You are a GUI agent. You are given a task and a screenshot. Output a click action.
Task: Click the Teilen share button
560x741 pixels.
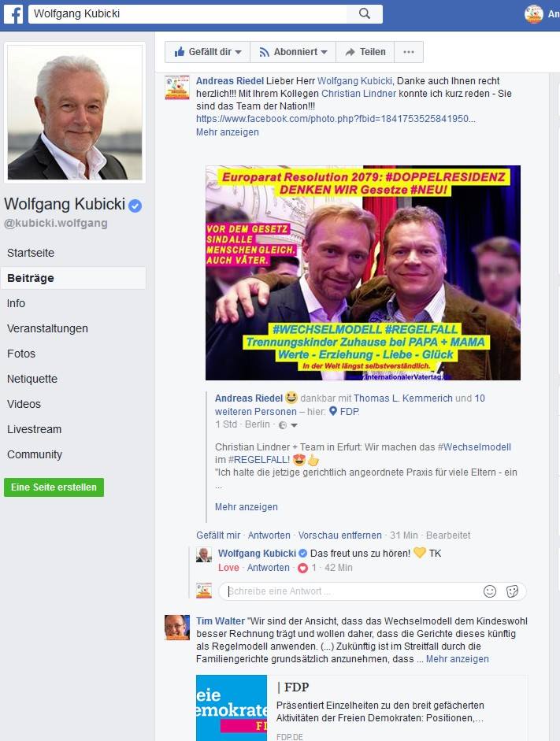[x=365, y=52]
